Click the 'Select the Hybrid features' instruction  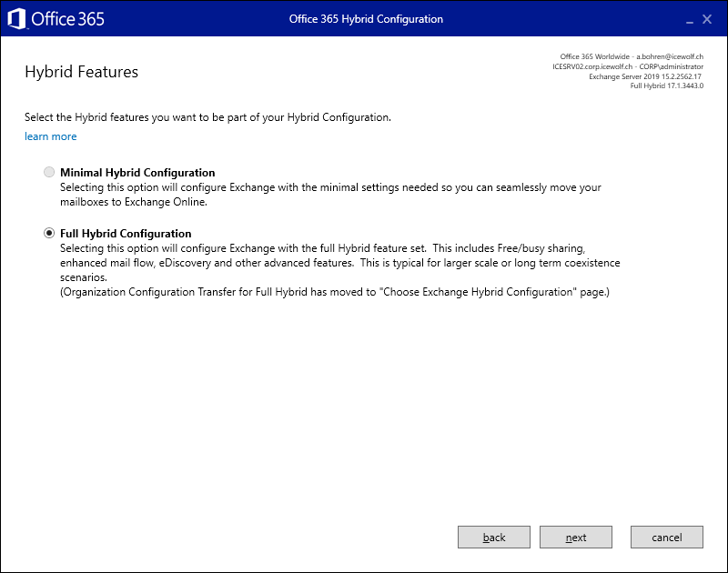208,117
